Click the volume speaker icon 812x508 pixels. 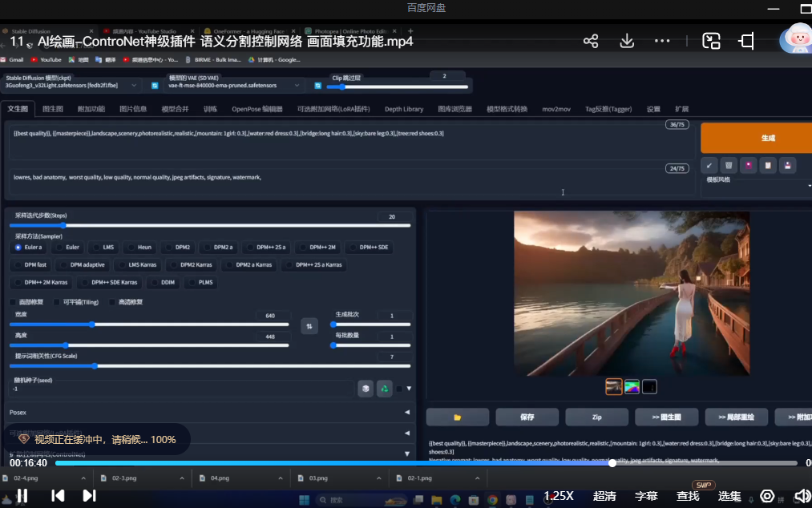(803, 495)
